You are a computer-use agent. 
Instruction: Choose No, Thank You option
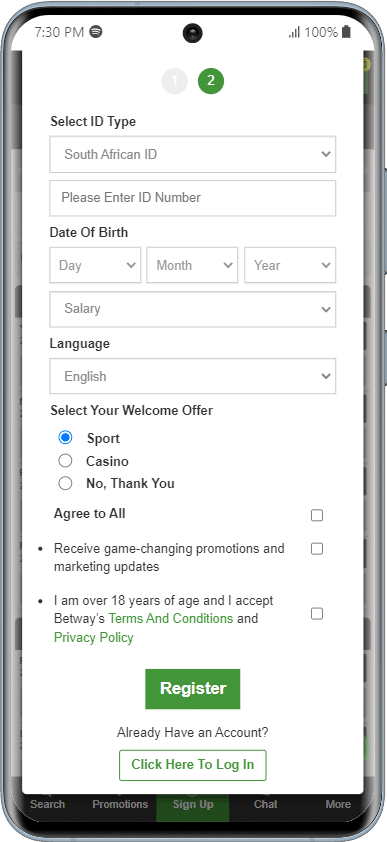pyautogui.click(x=65, y=483)
